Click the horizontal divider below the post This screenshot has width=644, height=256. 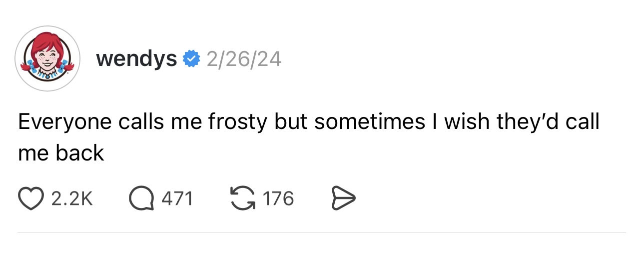point(322,232)
